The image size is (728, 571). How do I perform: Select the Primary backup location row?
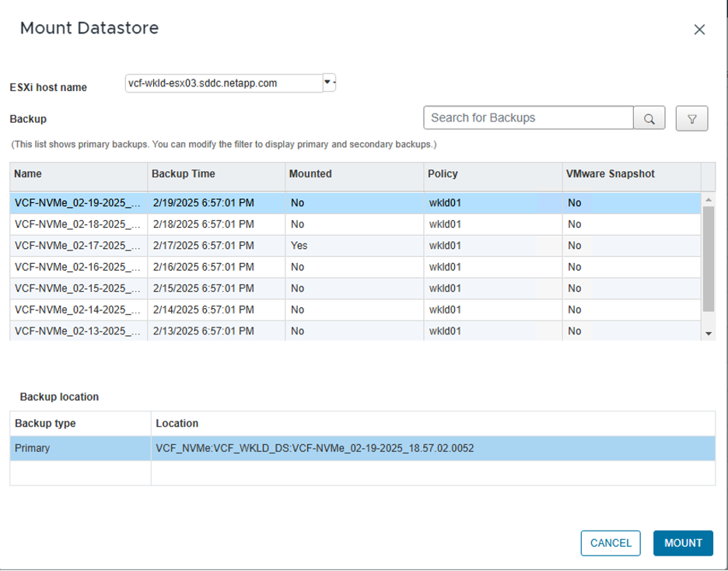[362, 449]
